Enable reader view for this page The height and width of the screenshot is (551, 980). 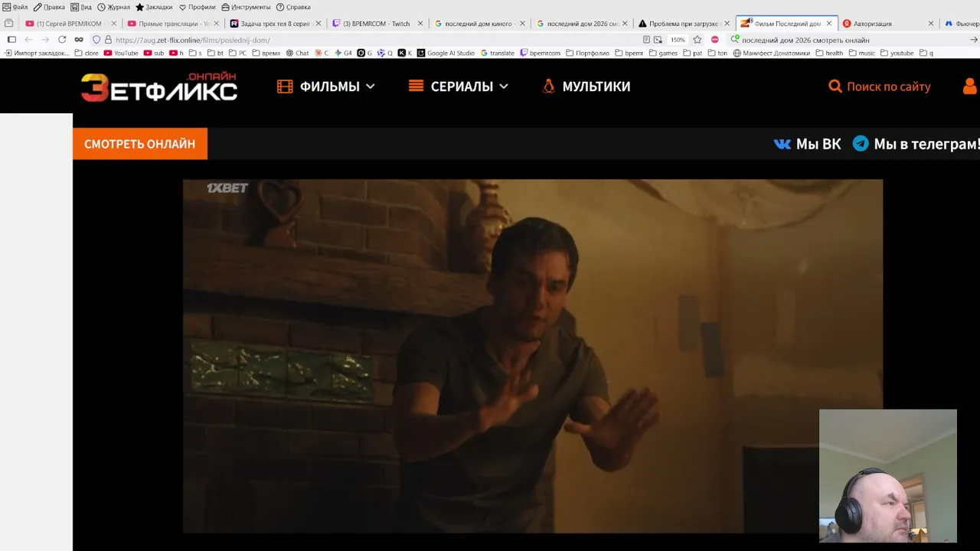647,40
